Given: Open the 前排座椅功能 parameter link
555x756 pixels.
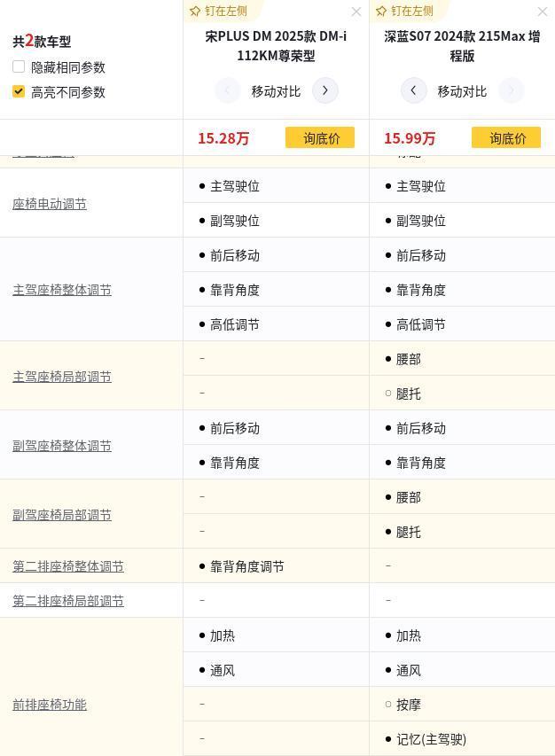Looking at the screenshot, I should coord(50,705).
